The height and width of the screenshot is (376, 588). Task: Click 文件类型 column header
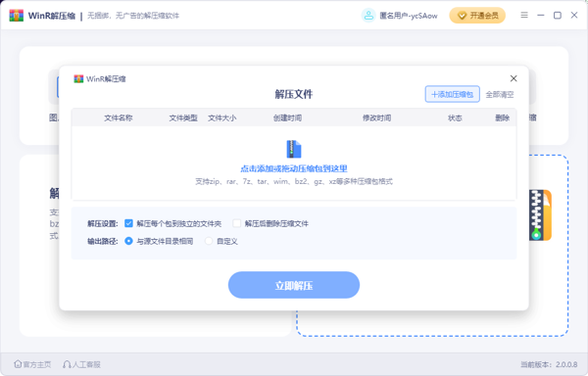tap(183, 117)
